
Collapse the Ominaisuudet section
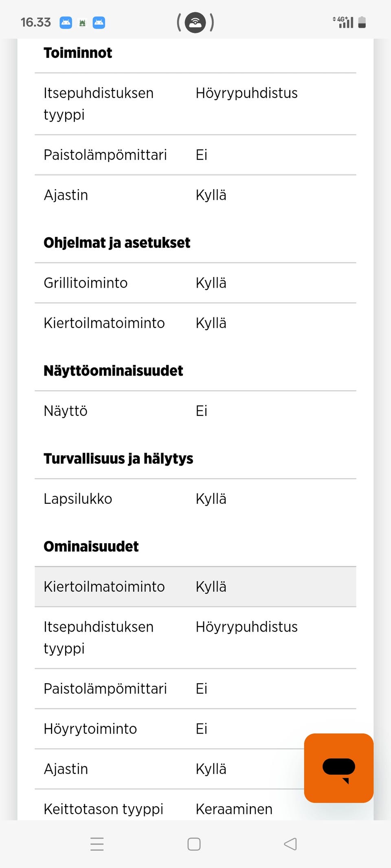(91, 546)
